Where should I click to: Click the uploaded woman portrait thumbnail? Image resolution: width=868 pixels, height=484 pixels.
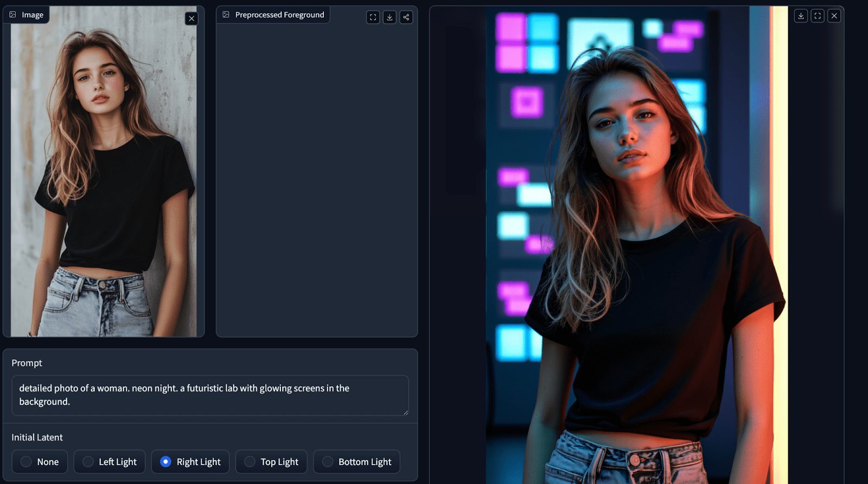(104, 179)
